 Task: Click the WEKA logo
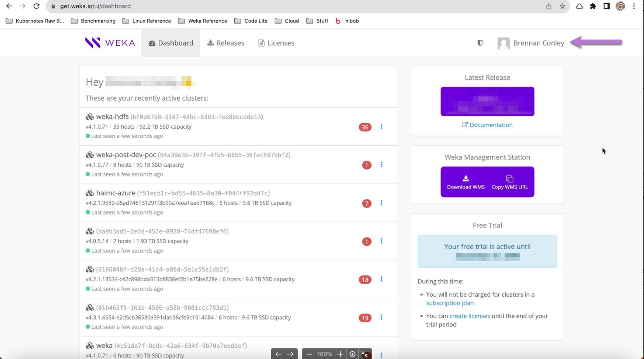coord(110,43)
